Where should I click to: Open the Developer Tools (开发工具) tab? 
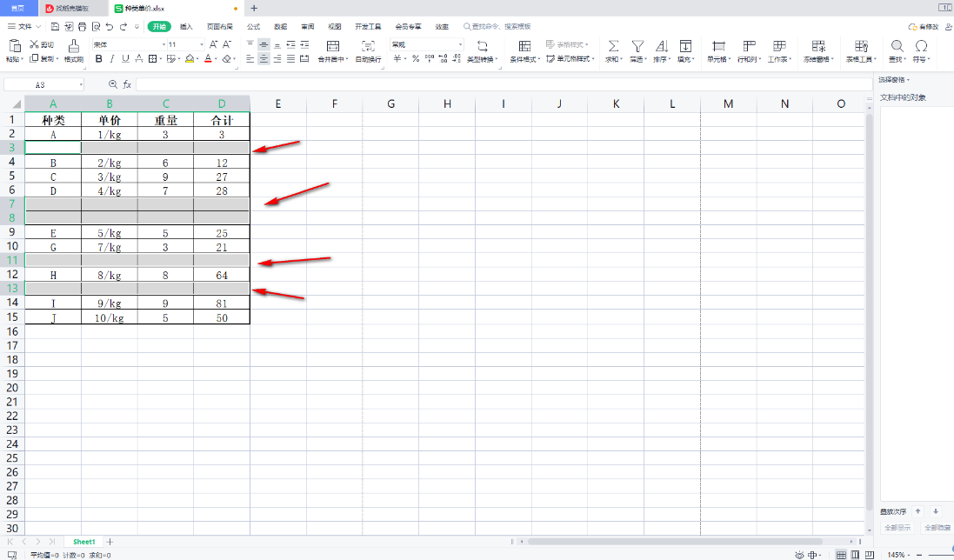click(x=368, y=27)
